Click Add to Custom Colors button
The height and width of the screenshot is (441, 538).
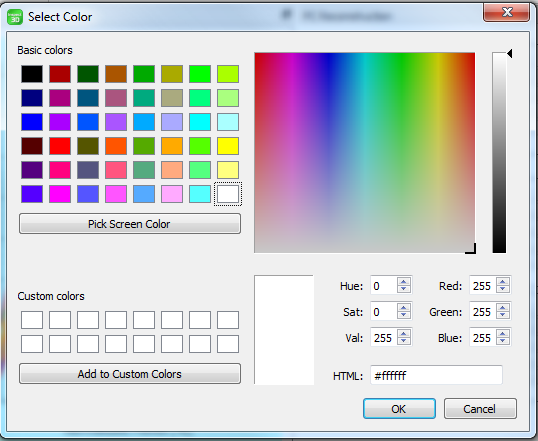(130, 374)
